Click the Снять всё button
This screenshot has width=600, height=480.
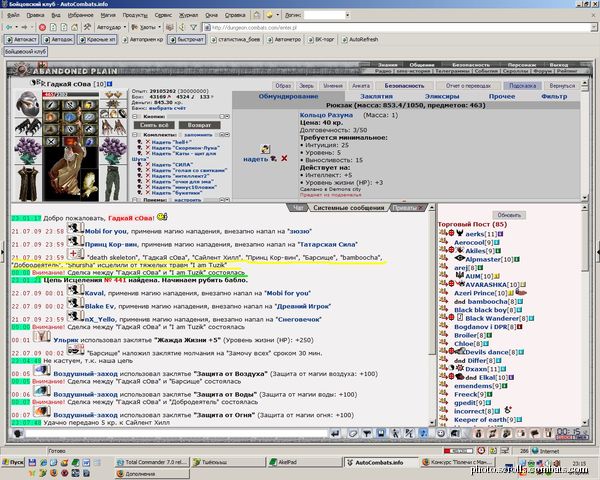154,125
